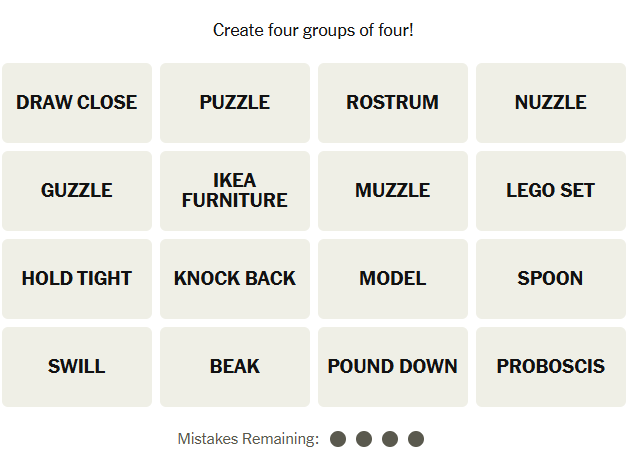Select the SPOON tile
This screenshot has width=632, height=453.
coord(551,279)
